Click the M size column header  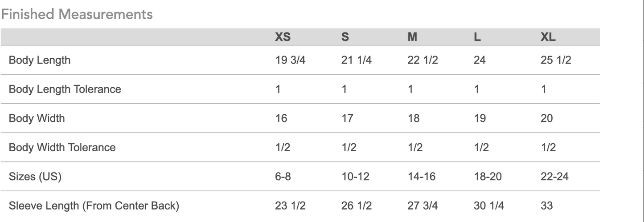click(412, 37)
